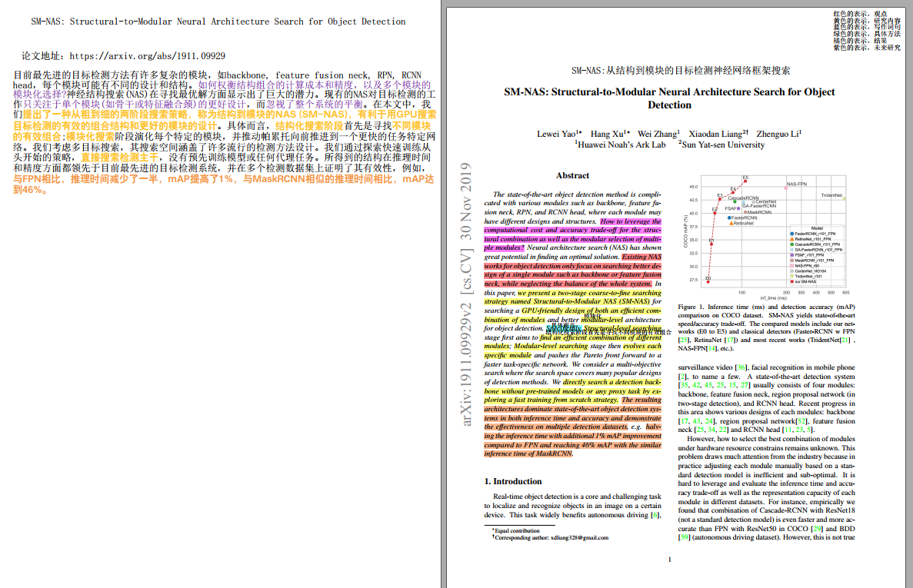The height and width of the screenshot is (588, 913).
Task: Click the legend line '橘色的表示，结果'
Action: [x=860, y=41]
